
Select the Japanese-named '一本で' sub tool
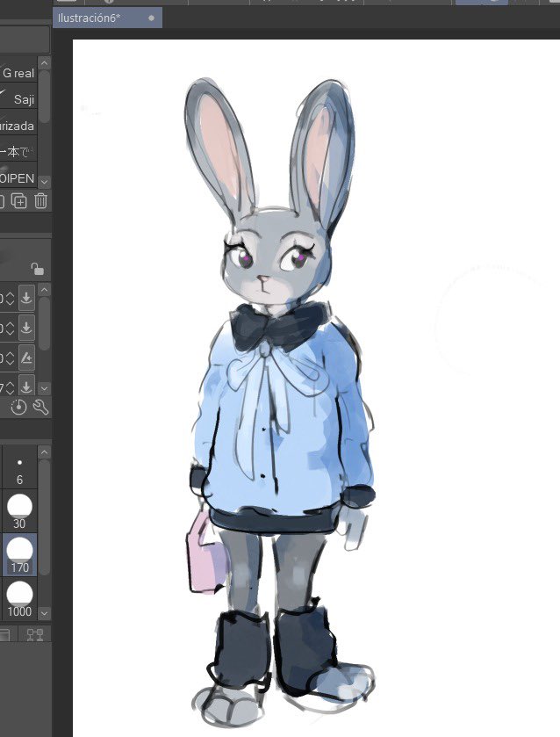18,152
